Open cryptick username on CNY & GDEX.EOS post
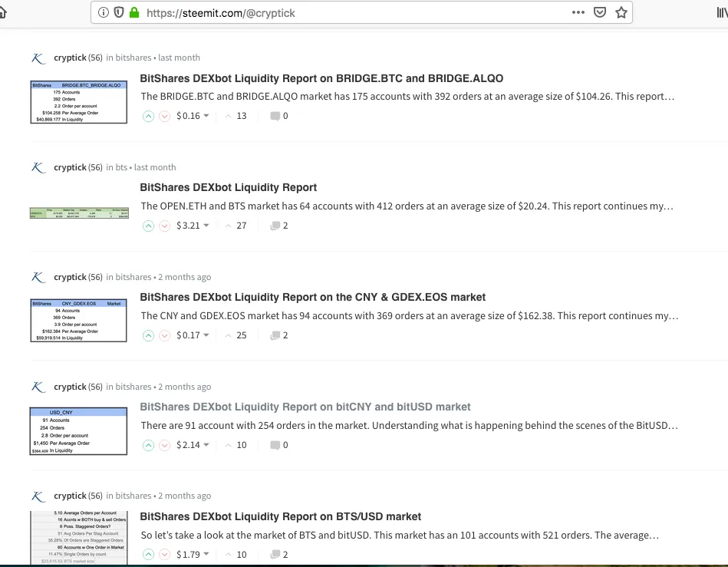The height and width of the screenshot is (567, 728). [70, 277]
